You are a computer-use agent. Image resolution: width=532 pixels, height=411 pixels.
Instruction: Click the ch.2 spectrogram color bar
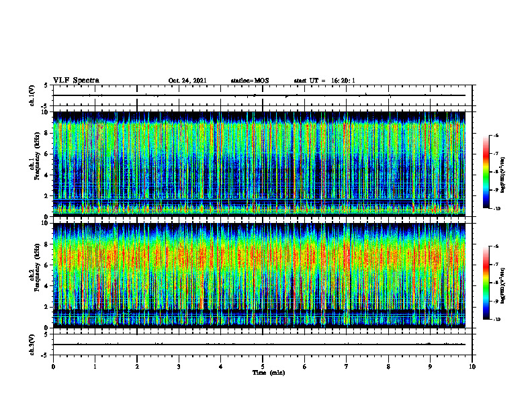(486, 283)
